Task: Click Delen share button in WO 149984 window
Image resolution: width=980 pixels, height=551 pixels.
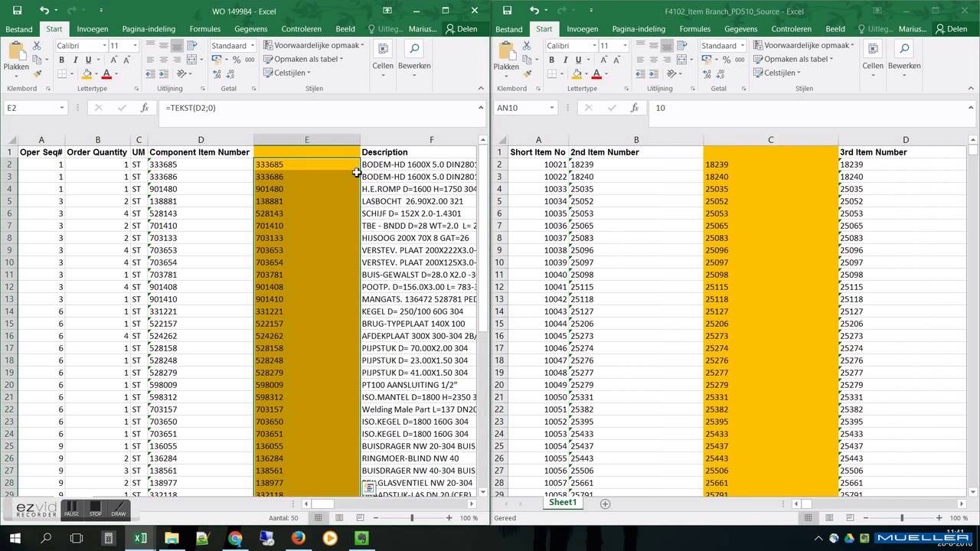Action: pyautogui.click(x=461, y=29)
